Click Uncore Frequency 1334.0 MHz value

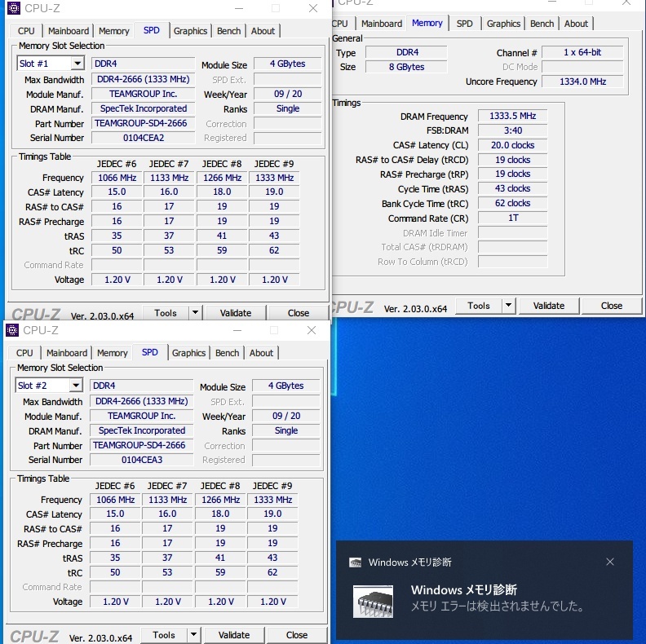[582, 82]
